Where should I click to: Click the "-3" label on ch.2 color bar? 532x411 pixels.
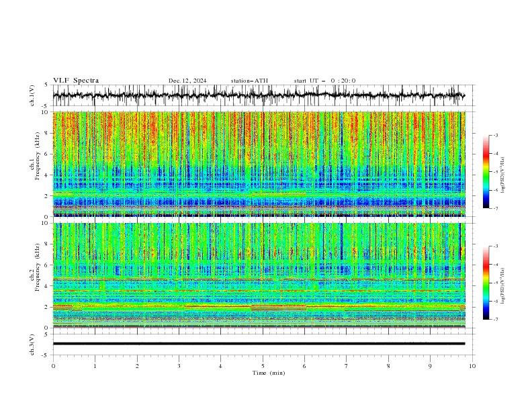495,246
